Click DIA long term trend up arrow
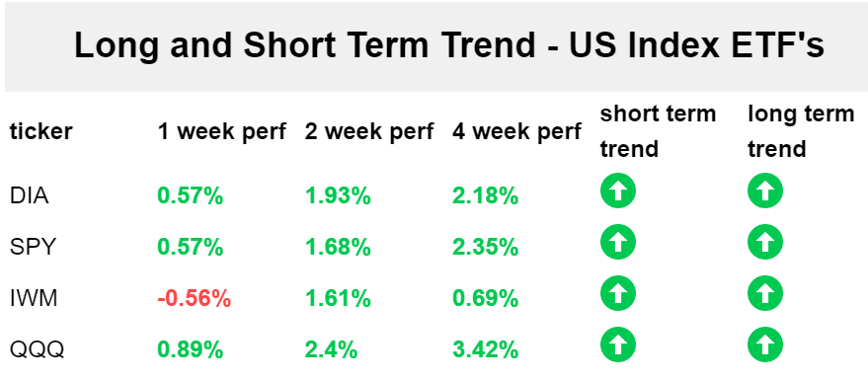Image resolution: width=868 pixels, height=379 pixels. [765, 190]
